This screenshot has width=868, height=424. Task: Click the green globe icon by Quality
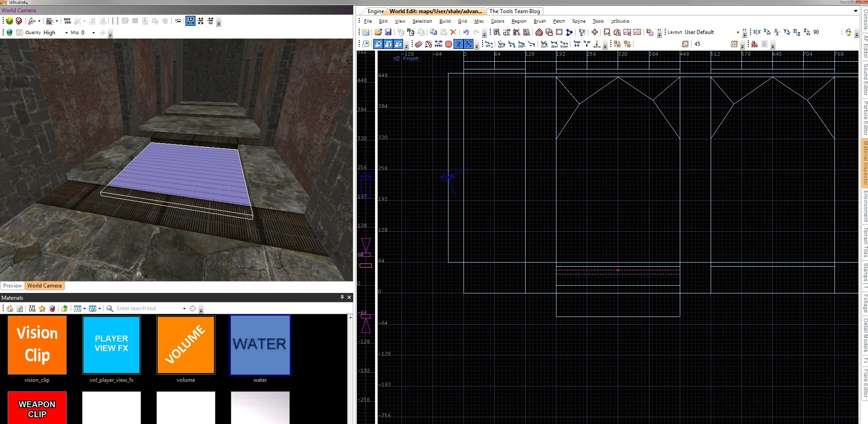tap(10, 32)
